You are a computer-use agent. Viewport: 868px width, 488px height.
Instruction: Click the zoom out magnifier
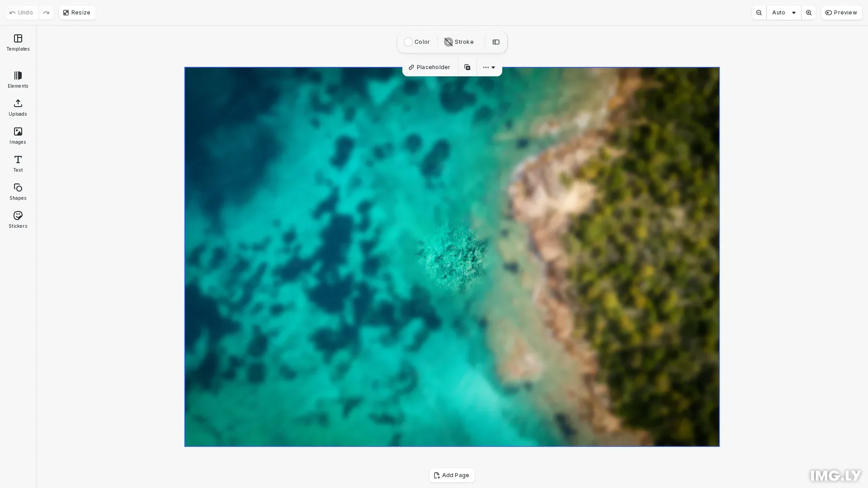point(759,13)
